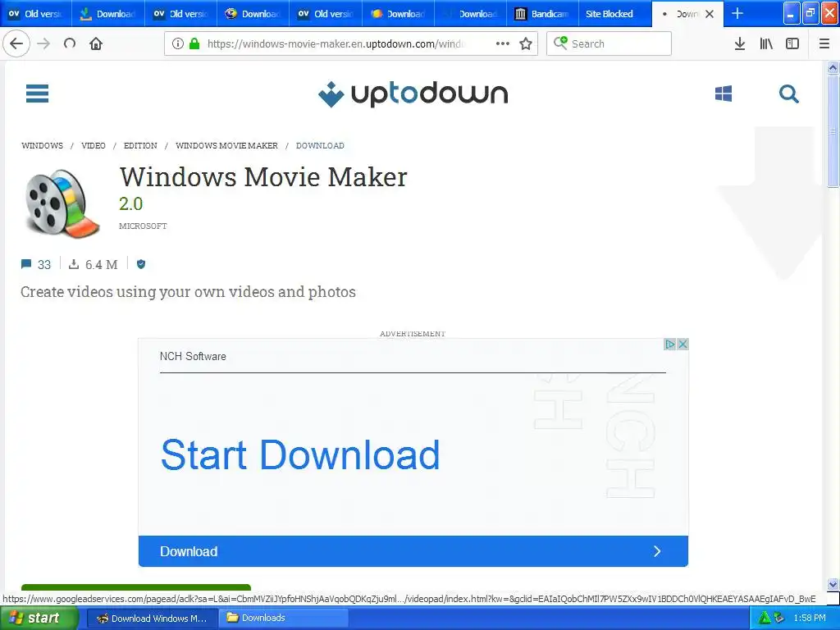Focus the address bar URL field
840x630 pixels.
[x=336, y=43]
